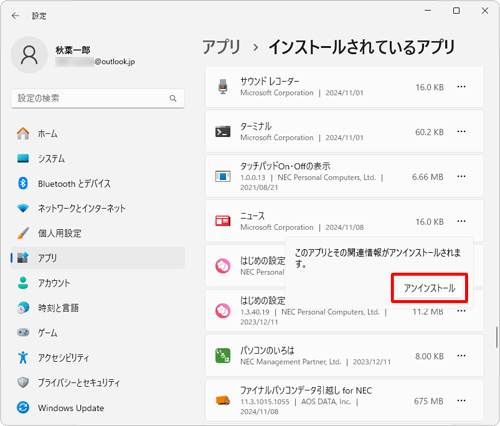
Task: Open the システム settings page
Action: click(98, 158)
